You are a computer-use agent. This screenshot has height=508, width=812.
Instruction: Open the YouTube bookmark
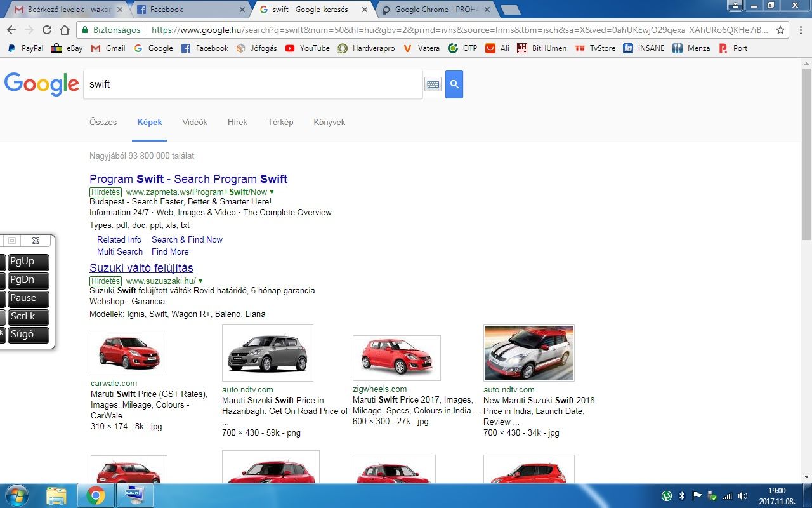[x=307, y=48]
